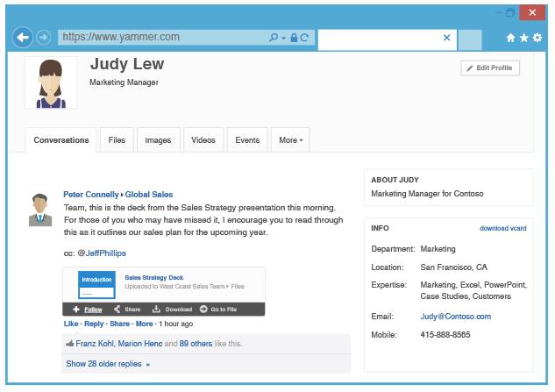Viewport: 555px width, 392px height.
Task: Click the Judy Lew name heading
Action: (127, 64)
